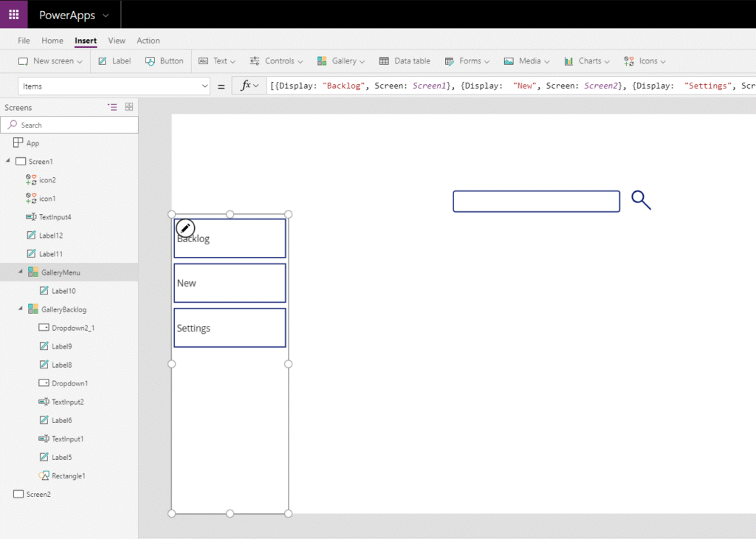The width and height of the screenshot is (756, 539).
Task: Open the app launcher waffle icon
Action: (13, 15)
